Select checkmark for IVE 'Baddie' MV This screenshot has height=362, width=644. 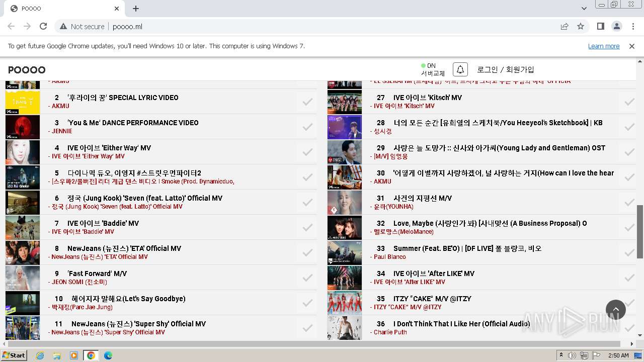[x=307, y=227]
